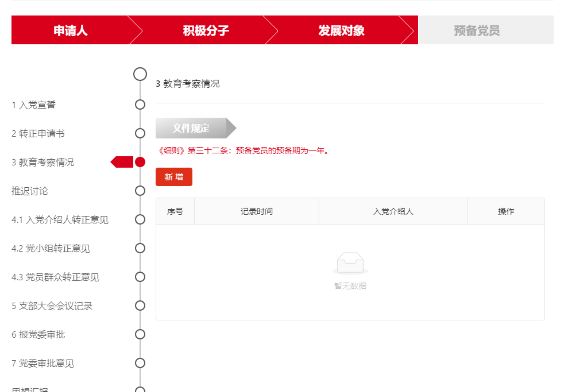
Task: Select step 6 报党委审批
Action: [38, 334]
